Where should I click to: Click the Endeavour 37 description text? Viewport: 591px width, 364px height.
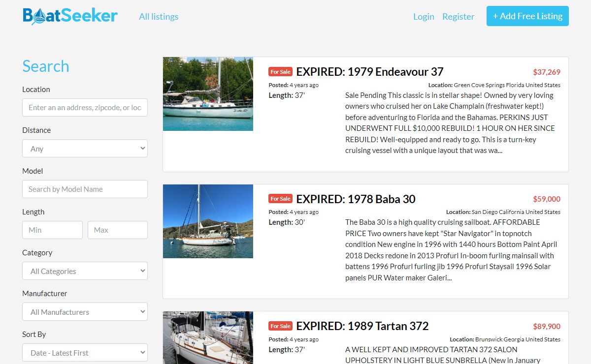pos(450,123)
